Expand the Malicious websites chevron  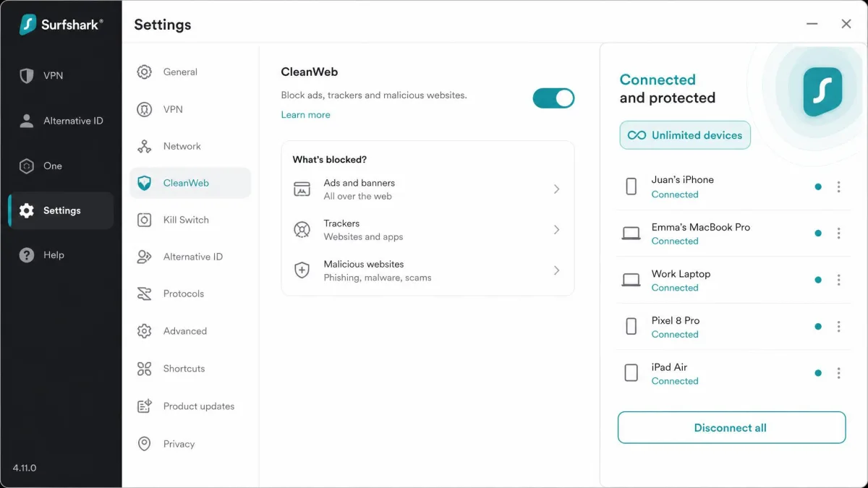pyautogui.click(x=556, y=270)
